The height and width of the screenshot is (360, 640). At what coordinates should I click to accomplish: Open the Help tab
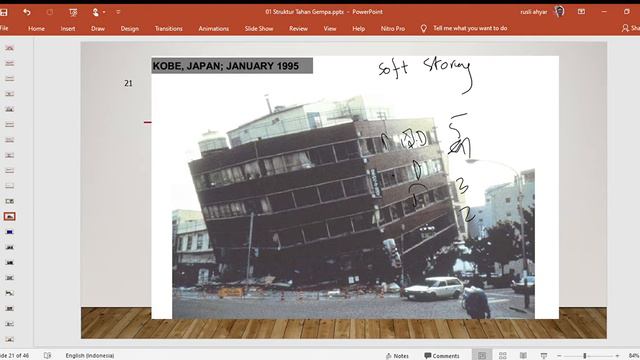coord(359,29)
